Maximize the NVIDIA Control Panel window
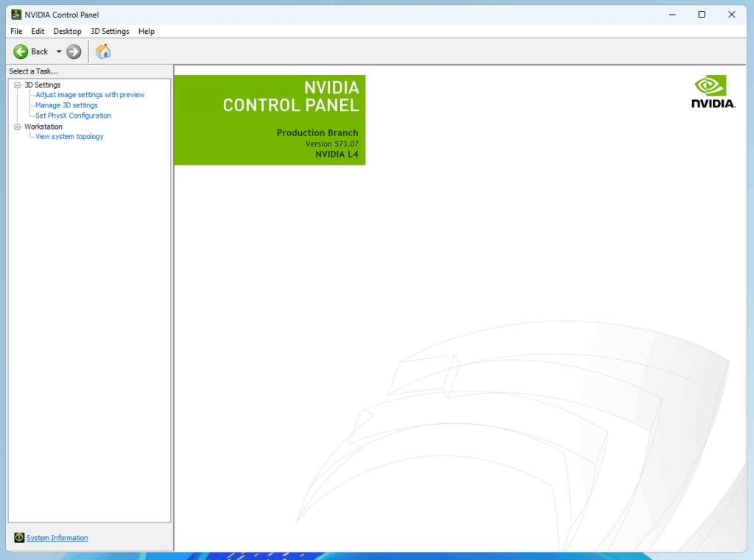Image resolution: width=754 pixels, height=560 pixels. pos(702,15)
